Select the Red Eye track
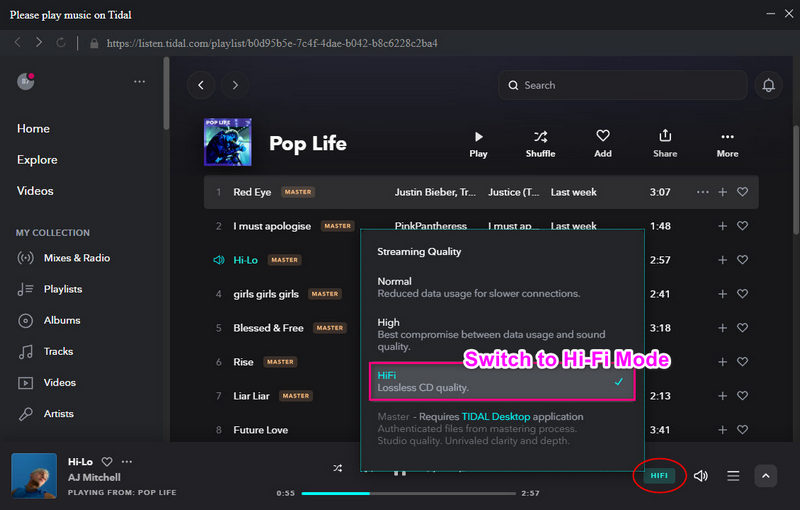 [252, 192]
